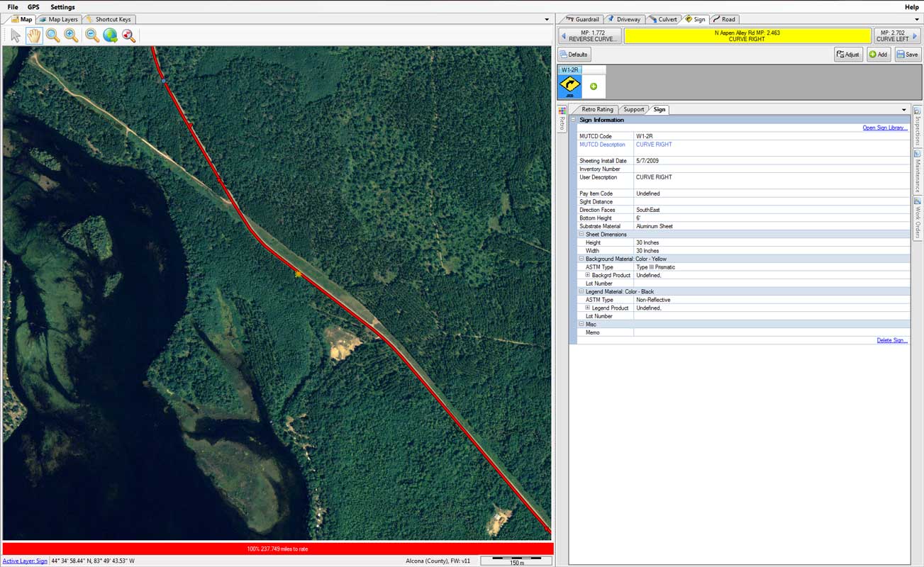Click the red target magnifier icon
This screenshot has height=567, width=924.
[129, 35]
